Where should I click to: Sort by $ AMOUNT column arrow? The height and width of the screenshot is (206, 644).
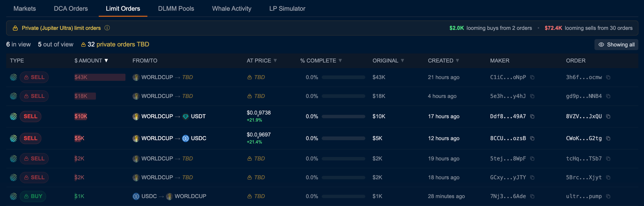coord(106,61)
